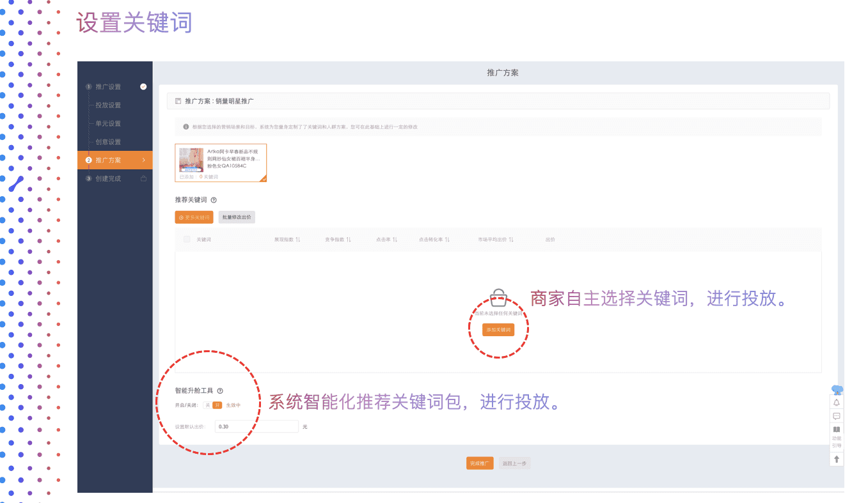Open 投放设置 in the sidebar
The height and width of the screenshot is (503, 868).
[108, 105]
